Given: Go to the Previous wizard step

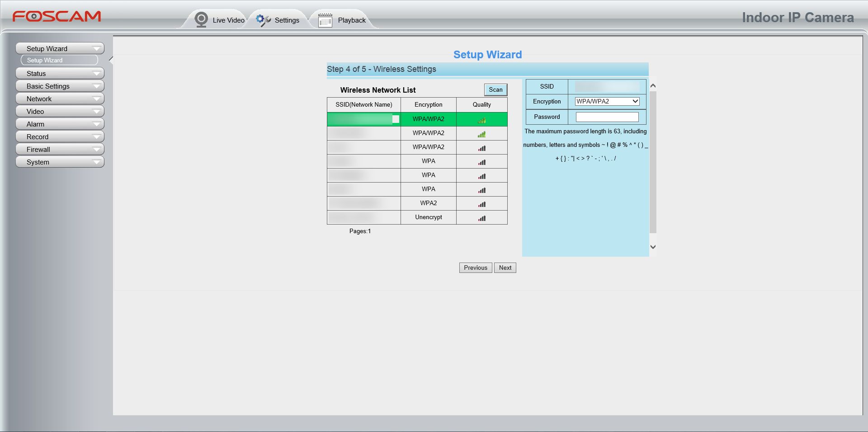Looking at the screenshot, I should pos(476,268).
